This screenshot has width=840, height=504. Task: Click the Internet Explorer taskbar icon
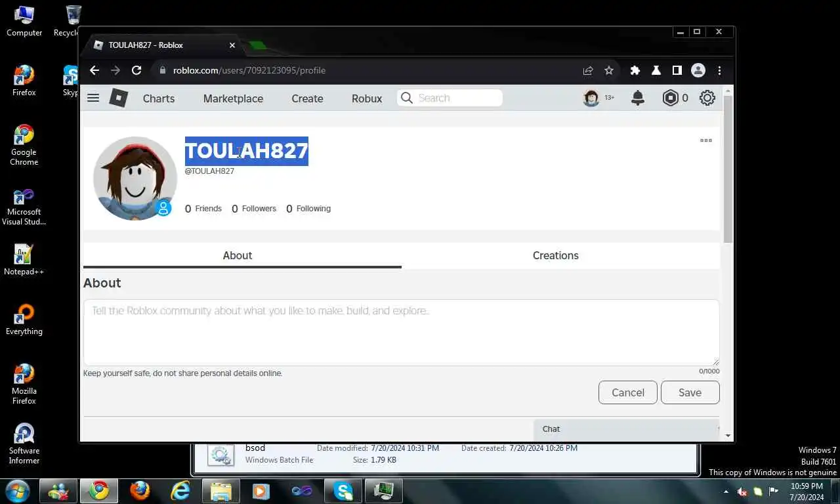coord(180,490)
